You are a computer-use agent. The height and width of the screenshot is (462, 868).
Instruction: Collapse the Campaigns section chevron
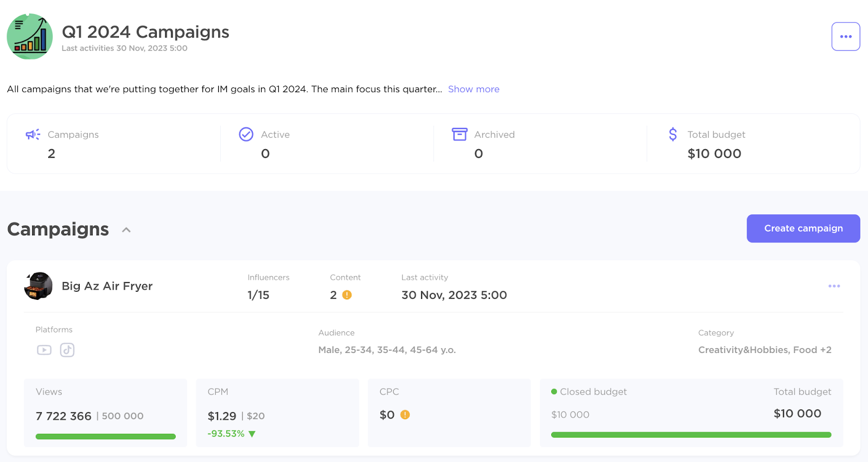tap(126, 230)
